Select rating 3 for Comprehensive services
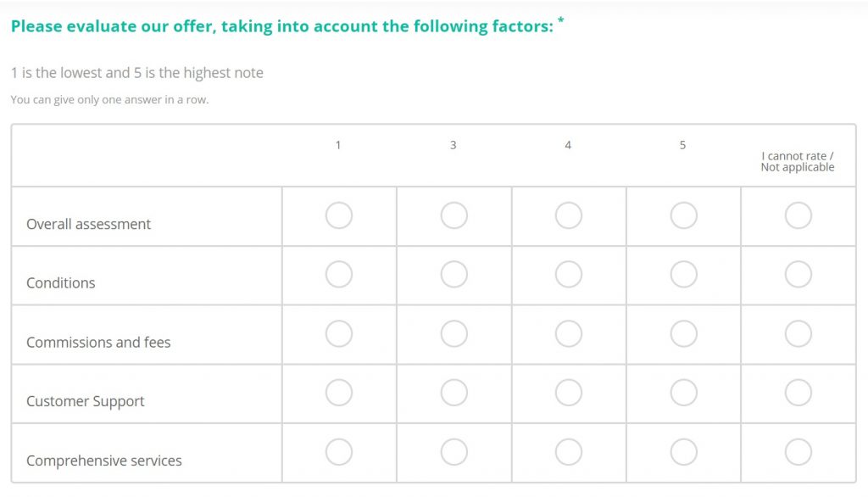The image size is (868, 497). point(454,452)
